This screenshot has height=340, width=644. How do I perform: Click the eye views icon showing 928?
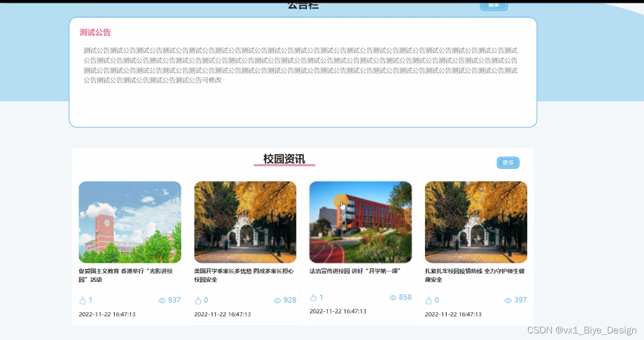coord(277,301)
